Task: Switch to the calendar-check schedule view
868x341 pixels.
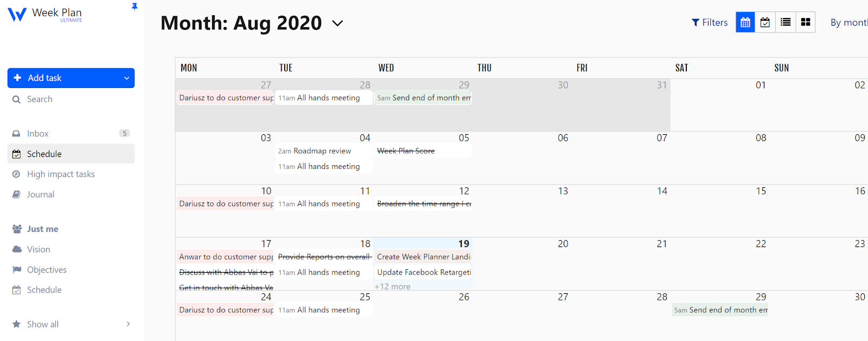Action: pos(765,22)
